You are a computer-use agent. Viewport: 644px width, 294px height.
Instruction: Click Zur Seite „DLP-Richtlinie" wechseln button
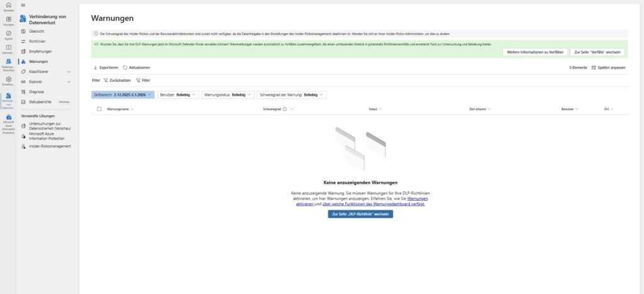(x=360, y=214)
